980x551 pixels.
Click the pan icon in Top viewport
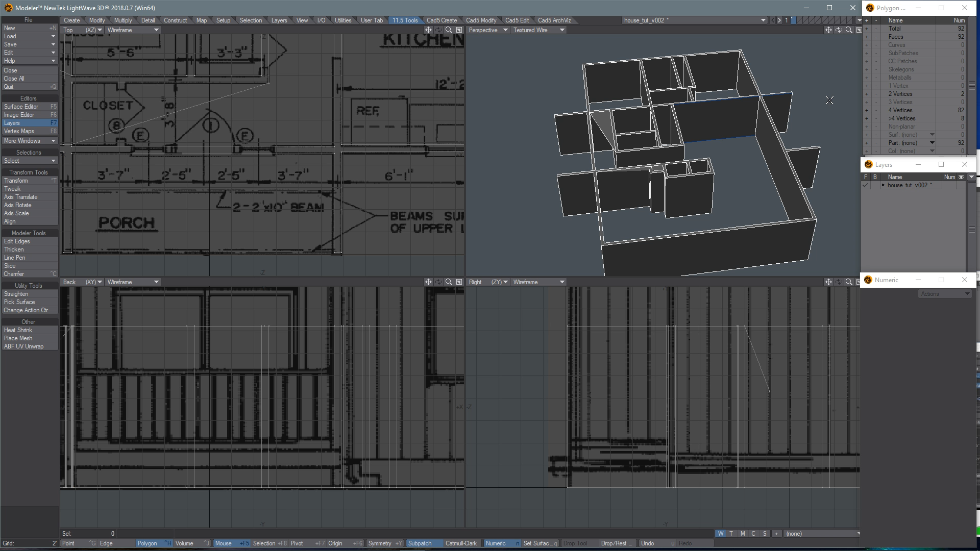click(x=428, y=30)
